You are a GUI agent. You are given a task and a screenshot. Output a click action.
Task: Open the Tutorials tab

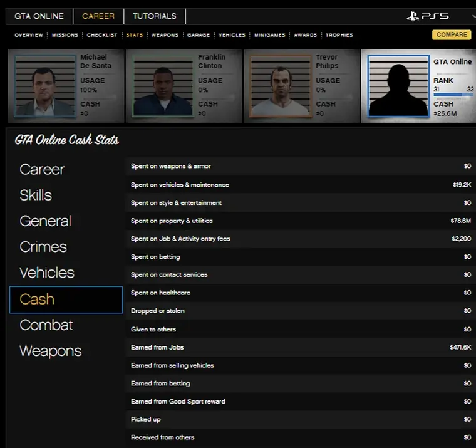pyautogui.click(x=154, y=16)
